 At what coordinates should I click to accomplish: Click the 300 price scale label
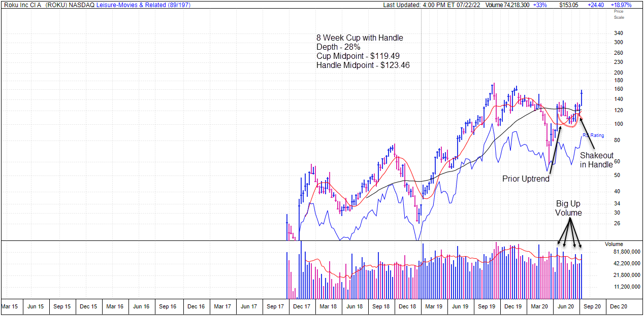click(x=619, y=43)
